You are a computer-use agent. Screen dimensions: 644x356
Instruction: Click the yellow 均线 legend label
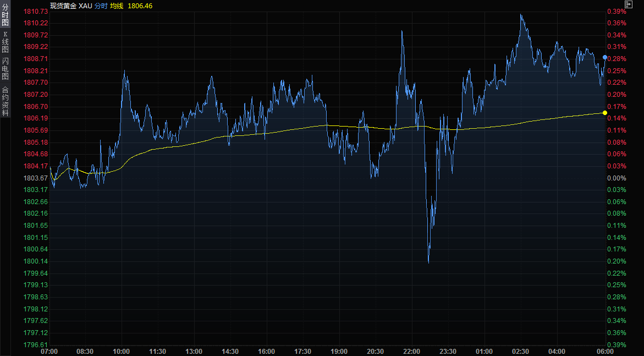[117, 6]
